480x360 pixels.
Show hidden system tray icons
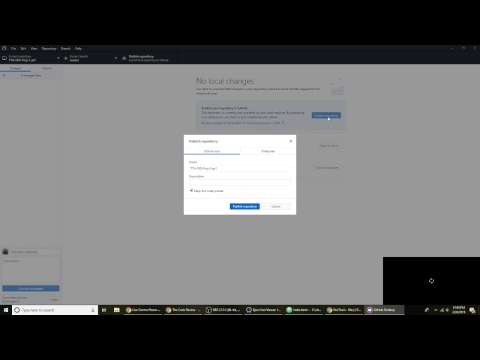coord(435,310)
